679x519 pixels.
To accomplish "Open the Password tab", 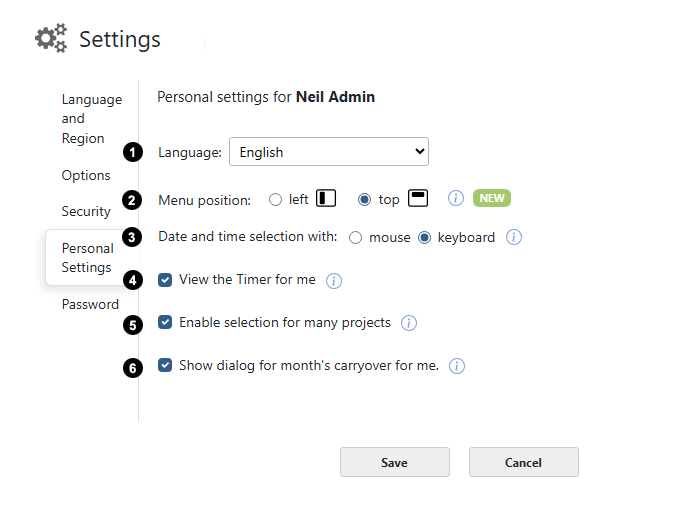I will pos(90,304).
